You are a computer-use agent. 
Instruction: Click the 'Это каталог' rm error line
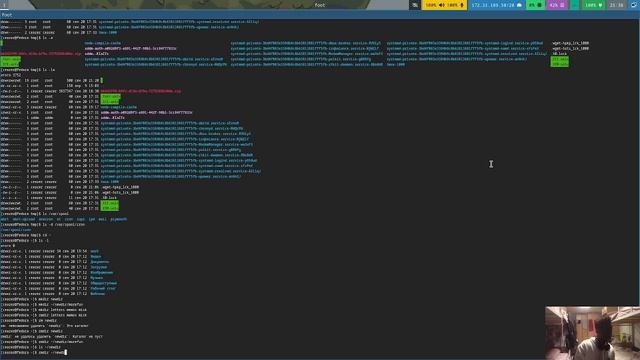tap(44, 326)
